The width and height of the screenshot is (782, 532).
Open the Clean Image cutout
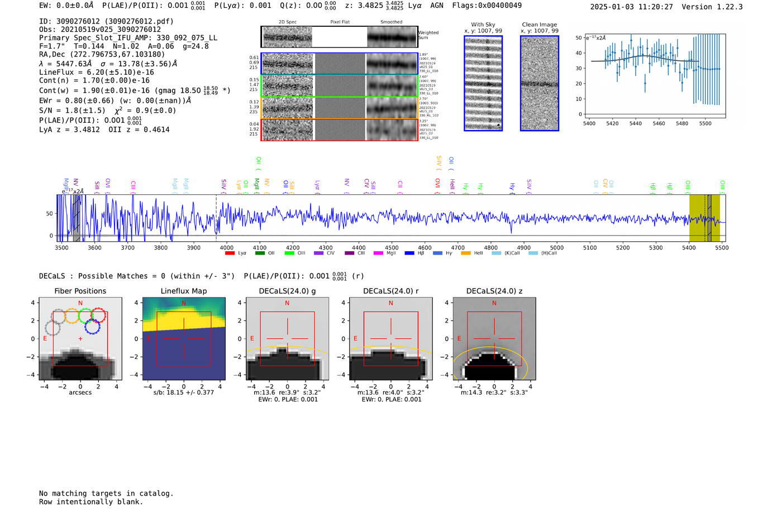(x=540, y=83)
